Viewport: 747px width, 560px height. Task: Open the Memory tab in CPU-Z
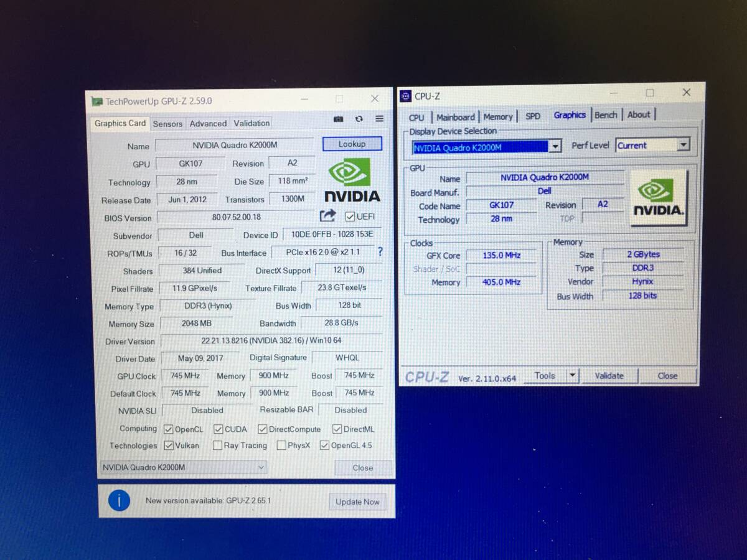[498, 116]
